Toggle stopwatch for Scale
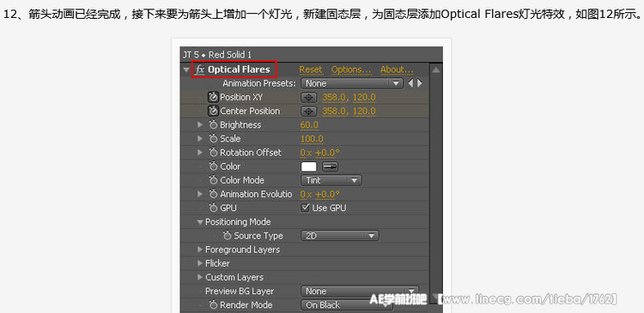Screen dimensions: 644x313 click(x=213, y=139)
